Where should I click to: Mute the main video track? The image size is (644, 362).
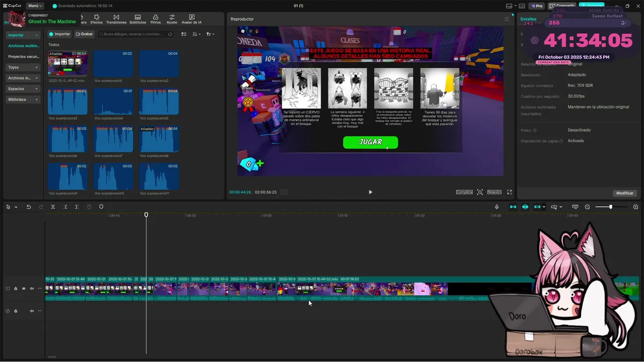pyautogui.click(x=32, y=289)
